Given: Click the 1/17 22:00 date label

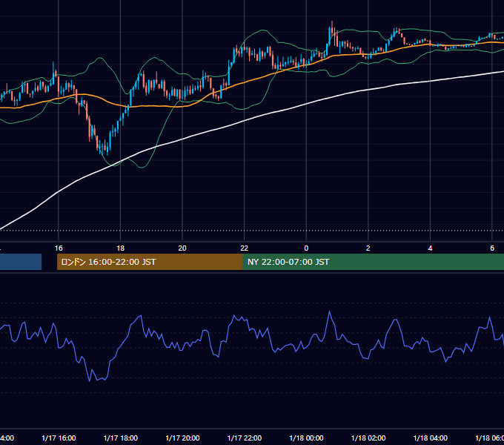Looking at the screenshot, I should [245, 438].
